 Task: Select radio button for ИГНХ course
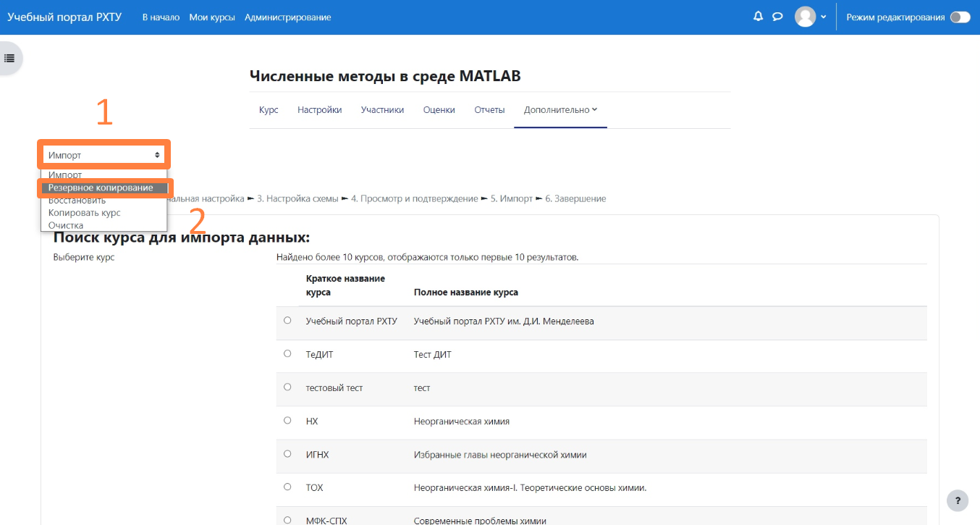click(x=287, y=454)
